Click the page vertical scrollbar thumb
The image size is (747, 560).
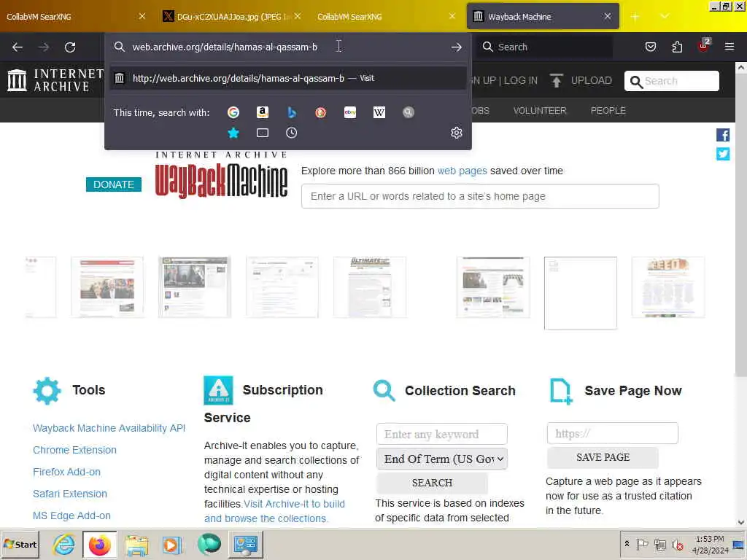(741, 225)
